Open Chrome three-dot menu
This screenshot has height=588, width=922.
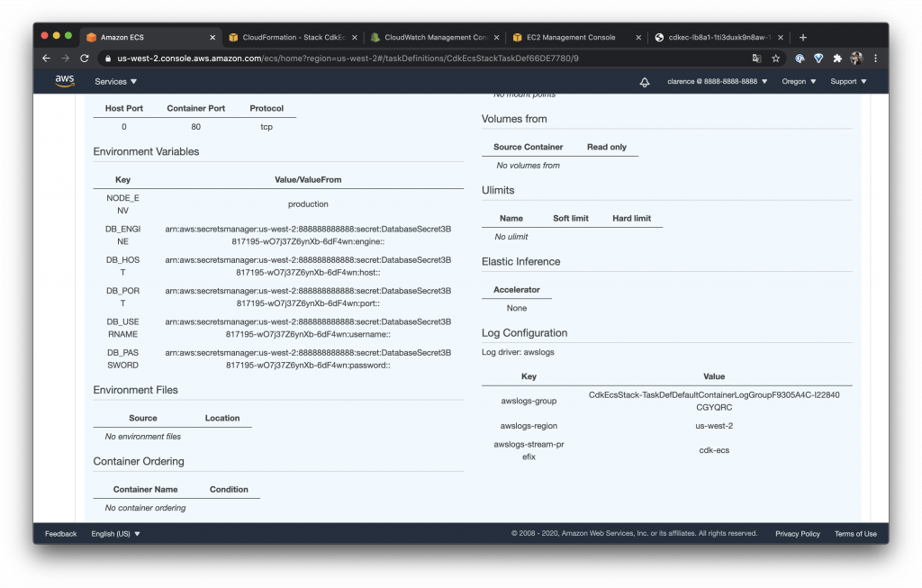875,59
